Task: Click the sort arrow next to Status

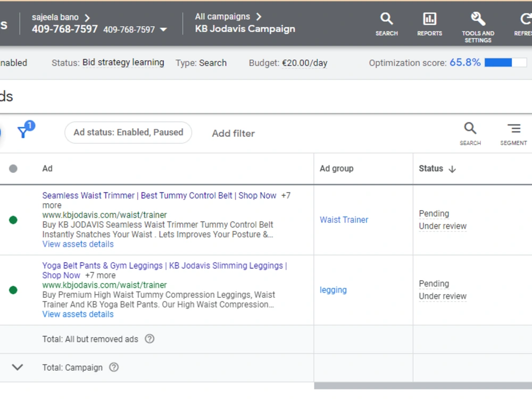Action: pos(452,169)
